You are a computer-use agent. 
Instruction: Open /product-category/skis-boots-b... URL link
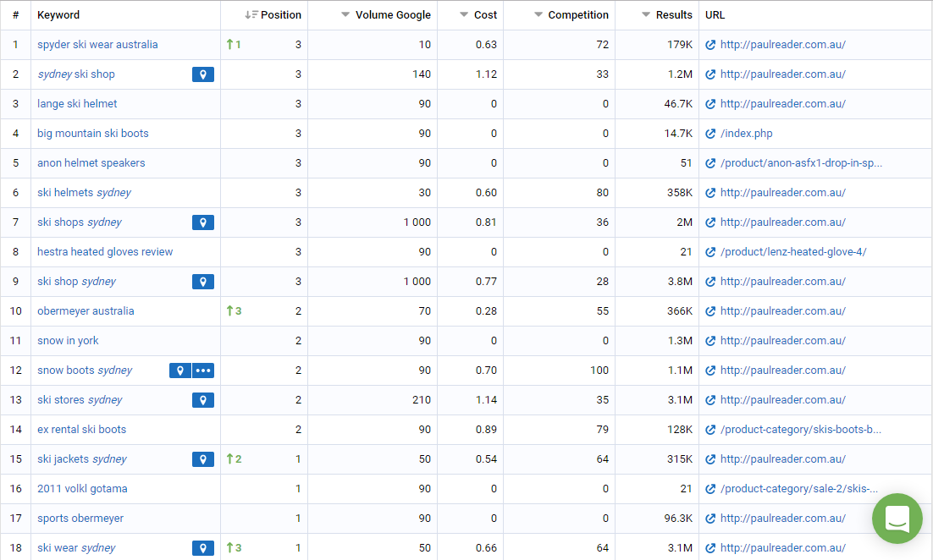[801, 430]
